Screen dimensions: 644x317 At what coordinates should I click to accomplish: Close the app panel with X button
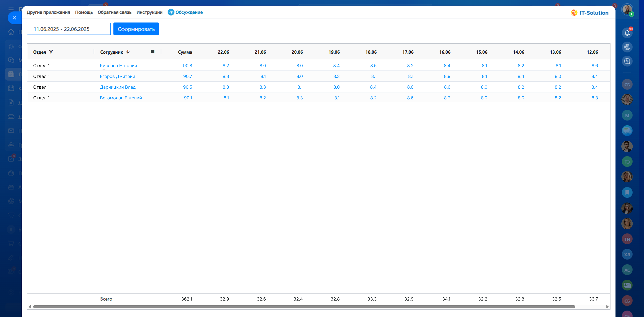[x=14, y=18]
